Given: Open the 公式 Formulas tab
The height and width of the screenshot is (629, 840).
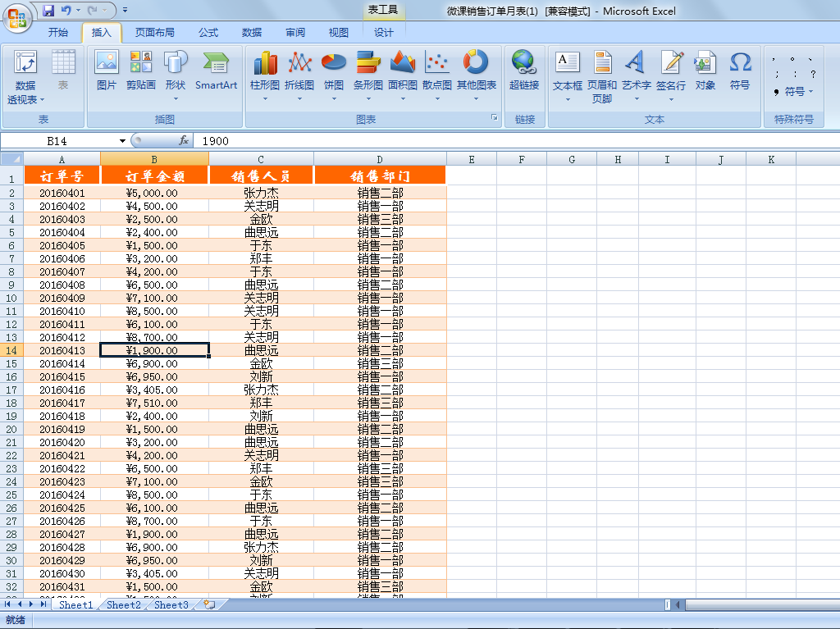Looking at the screenshot, I should tap(208, 33).
